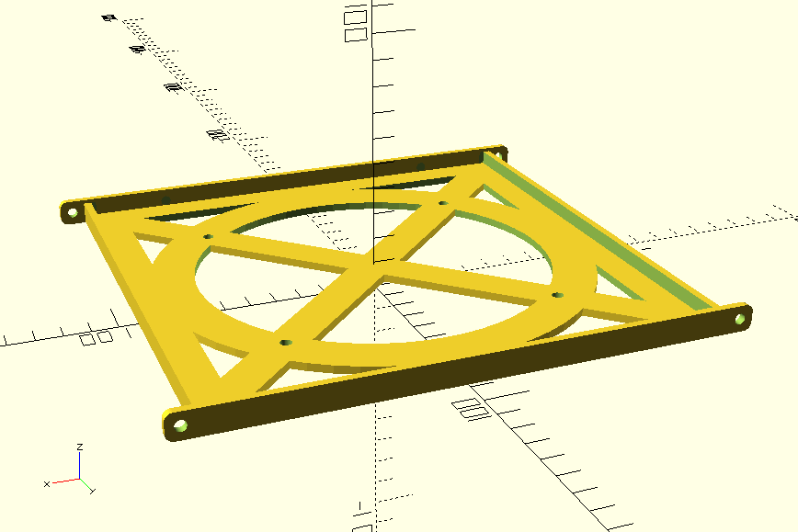Click the small hole on the back rail
Image resolution: width=798 pixels, height=532 pixels.
point(165,199)
